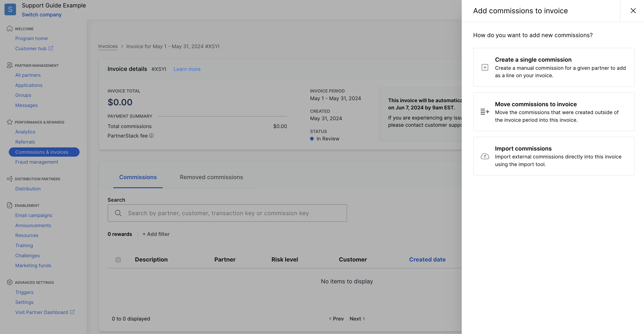Image resolution: width=644 pixels, height=334 pixels.
Task: Click the plus icon for Create a single commission
Action: coord(485,67)
